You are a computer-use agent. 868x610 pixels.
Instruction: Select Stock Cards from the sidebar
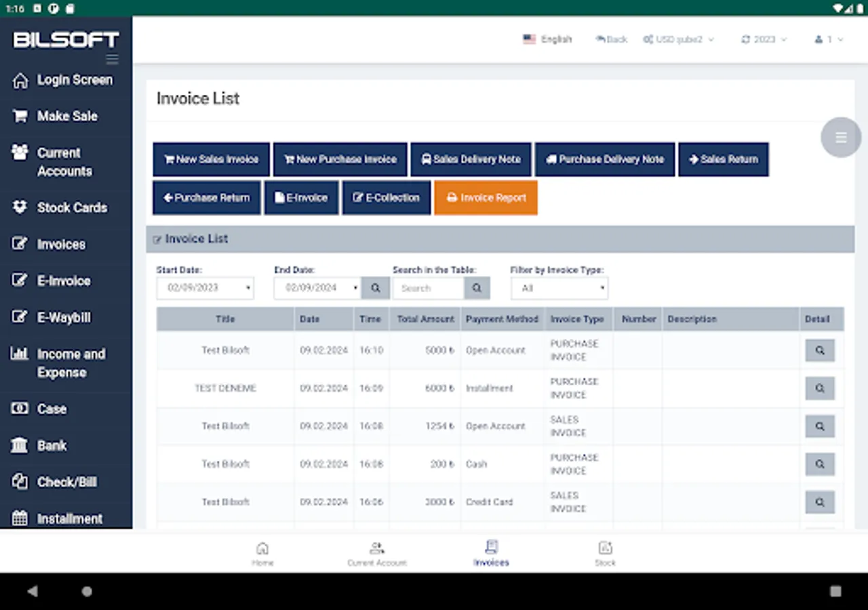coord(73,207)
